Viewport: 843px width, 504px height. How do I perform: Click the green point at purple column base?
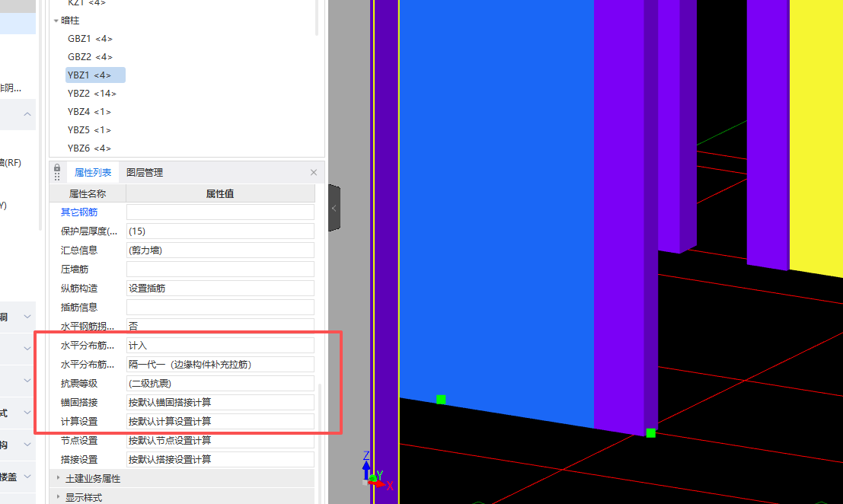pyautogui.click(x=650, y=432)
